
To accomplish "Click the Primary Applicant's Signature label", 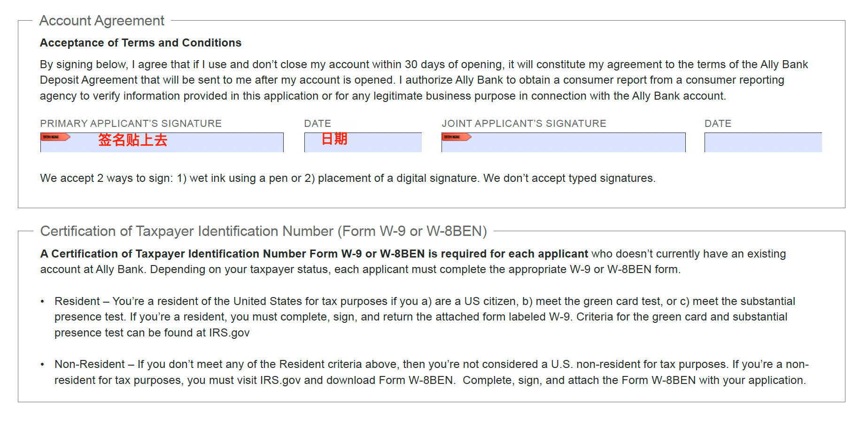I will click(131, 124).
